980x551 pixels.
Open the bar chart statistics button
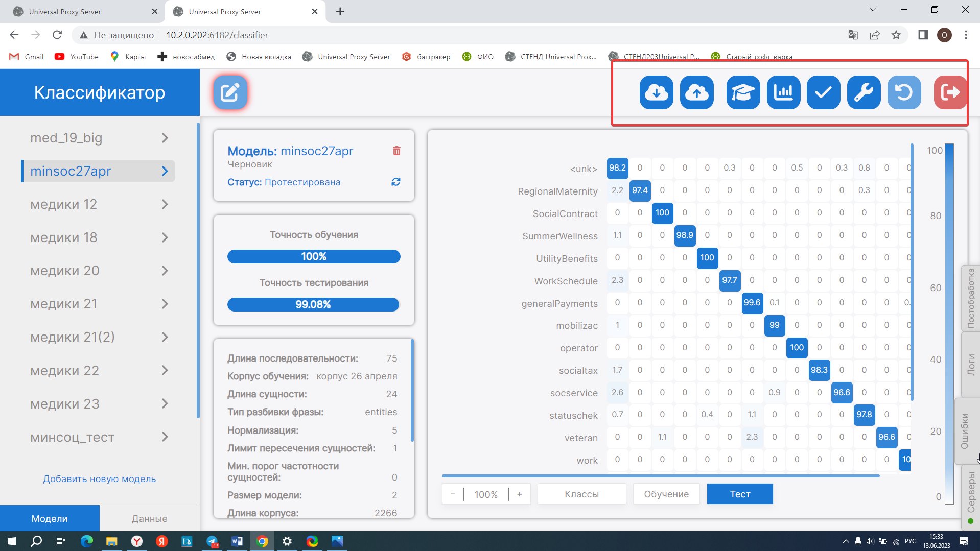pyautogui.click(x=783, y=92)
